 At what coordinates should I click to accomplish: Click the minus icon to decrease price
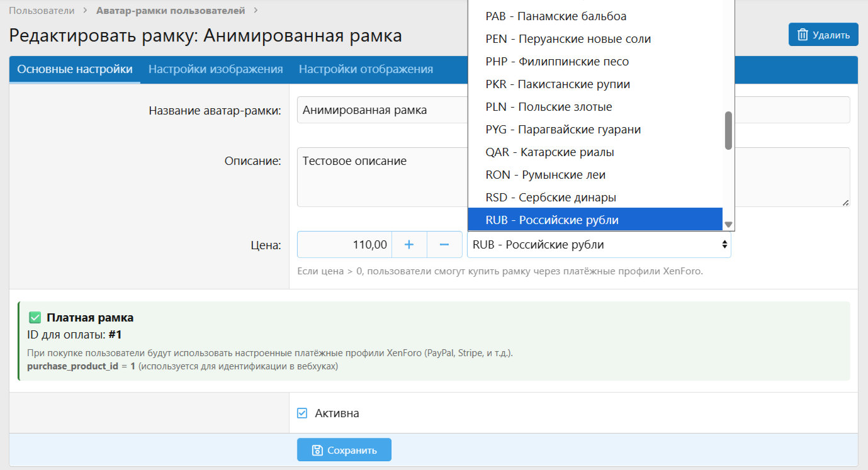point(444,245)
